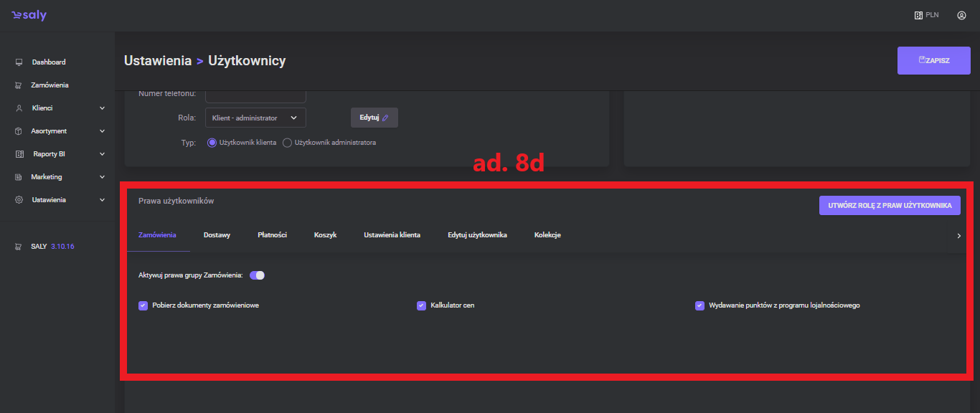Viewport: 980px width, 413px height.
Task: Click the Numer telefonu input field
Action: click(255, 96)
